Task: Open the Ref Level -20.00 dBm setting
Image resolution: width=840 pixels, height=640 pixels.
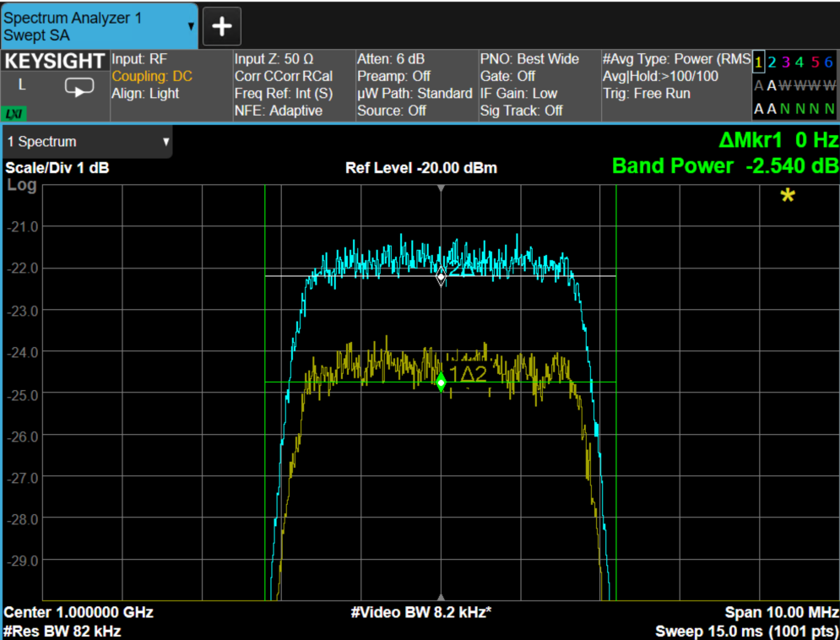Action: point(421,168)
